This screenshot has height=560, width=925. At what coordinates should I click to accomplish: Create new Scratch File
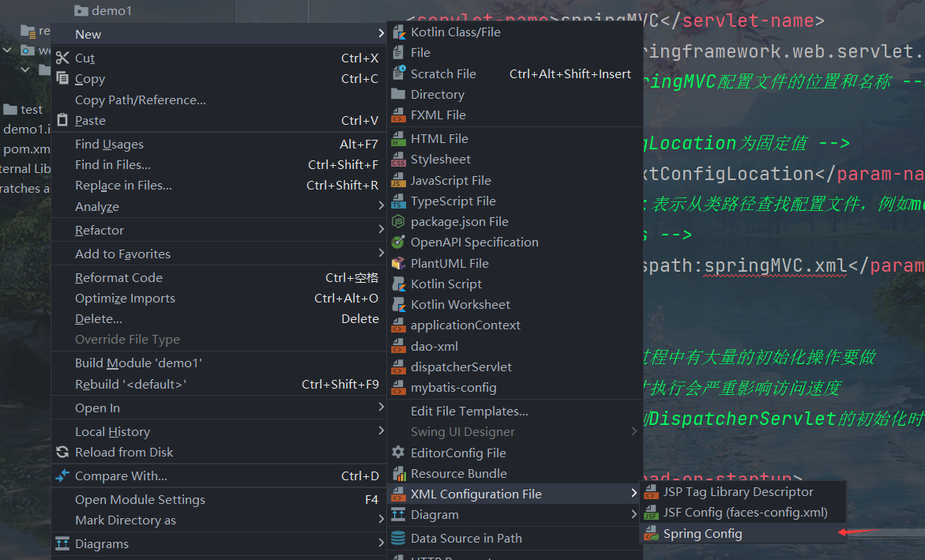tap(443, 73)
